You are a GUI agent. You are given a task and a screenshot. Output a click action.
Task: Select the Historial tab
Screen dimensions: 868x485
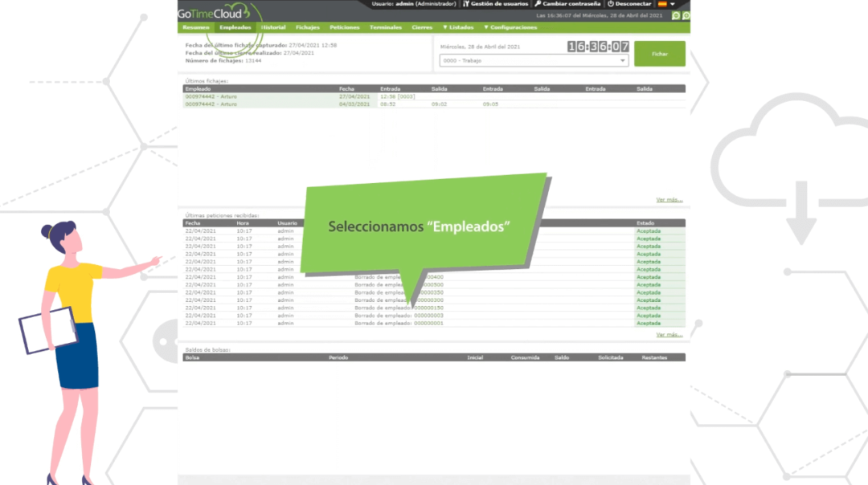click(273, 26)
